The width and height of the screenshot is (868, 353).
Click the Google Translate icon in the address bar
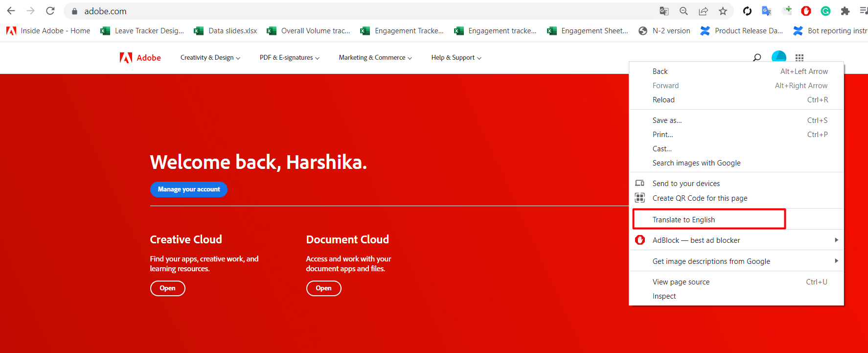click(664, 11)
